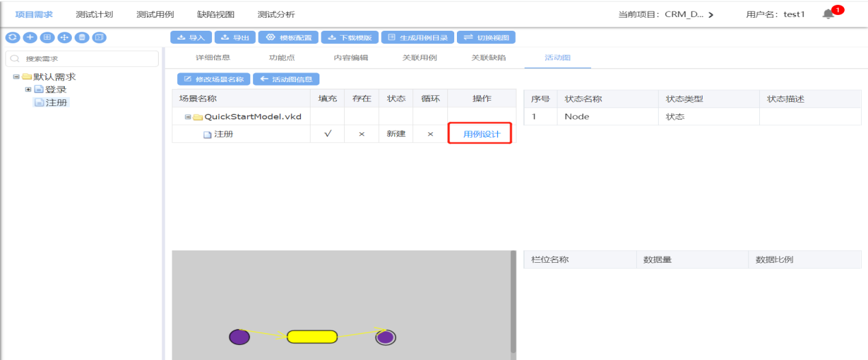Collapse the QuickStartModel.vkd folder
Viewport: 868px width, 360px height.
[187, 117]
